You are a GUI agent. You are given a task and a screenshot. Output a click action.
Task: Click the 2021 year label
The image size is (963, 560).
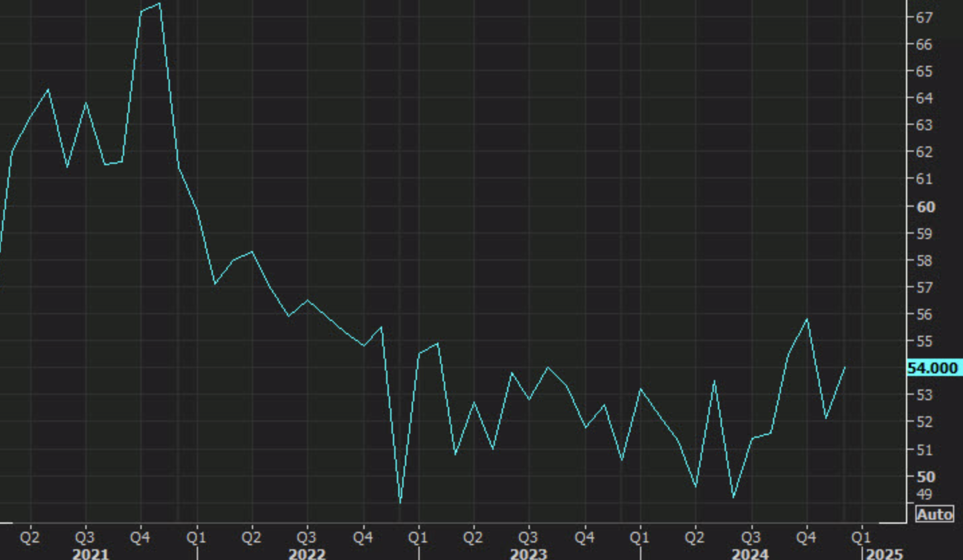90,554
